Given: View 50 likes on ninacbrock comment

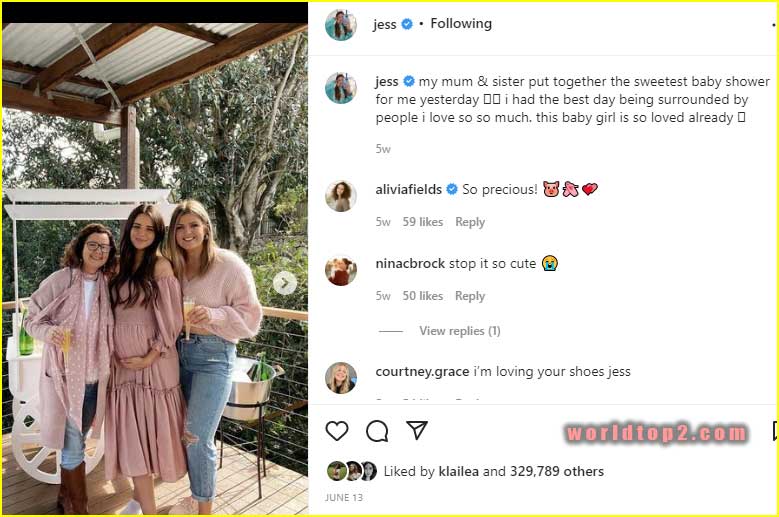Looking at the screenshot, I should (x=423, y=296).
